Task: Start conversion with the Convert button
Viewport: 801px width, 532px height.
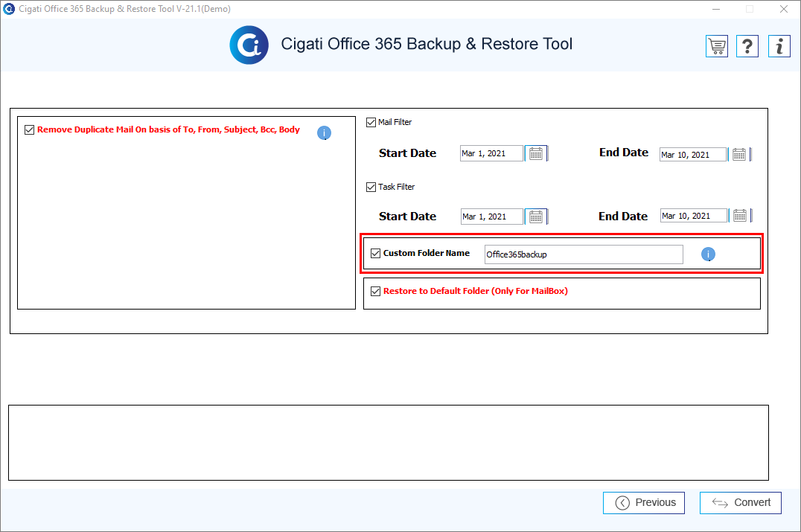Action: 740,503
